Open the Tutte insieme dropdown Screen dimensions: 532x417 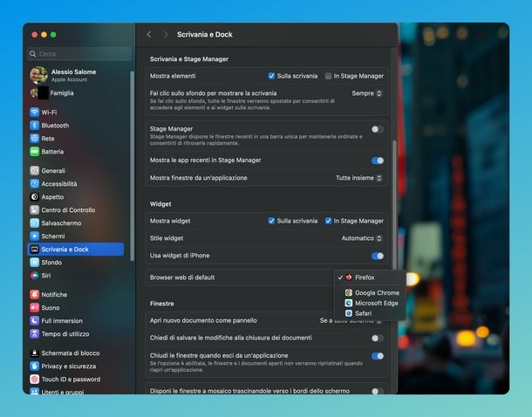tap(359, 178)
